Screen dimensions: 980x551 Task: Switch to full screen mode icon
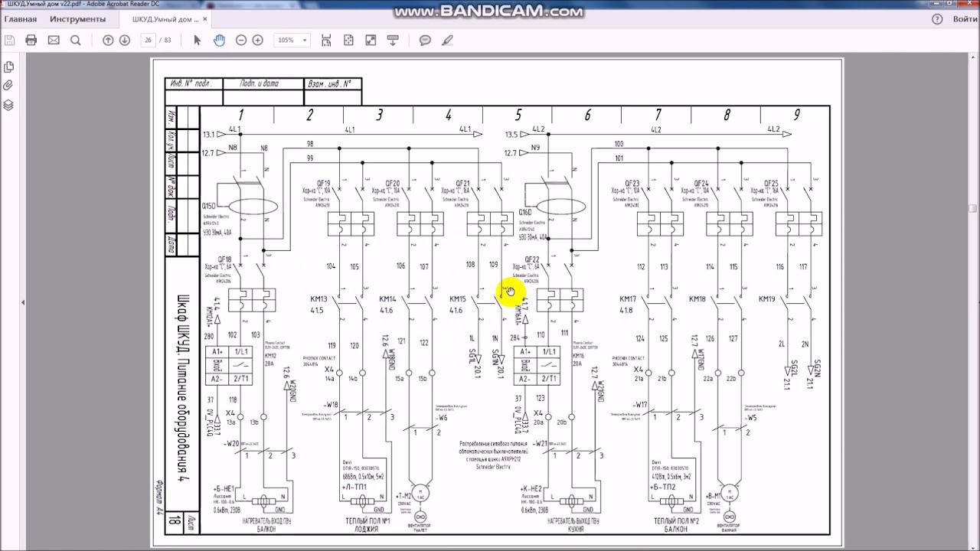371,40
